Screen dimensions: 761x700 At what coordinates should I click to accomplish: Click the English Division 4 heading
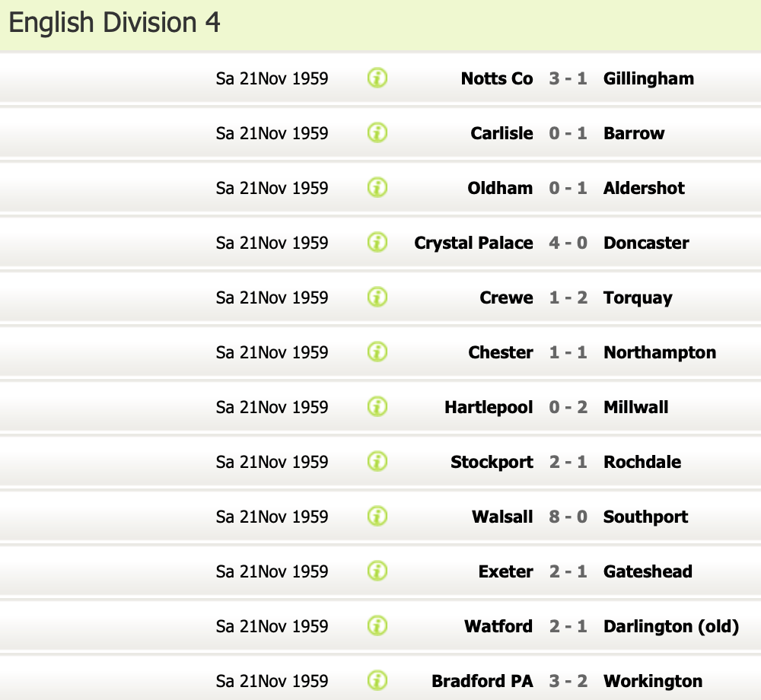click(x=114, y=23)
